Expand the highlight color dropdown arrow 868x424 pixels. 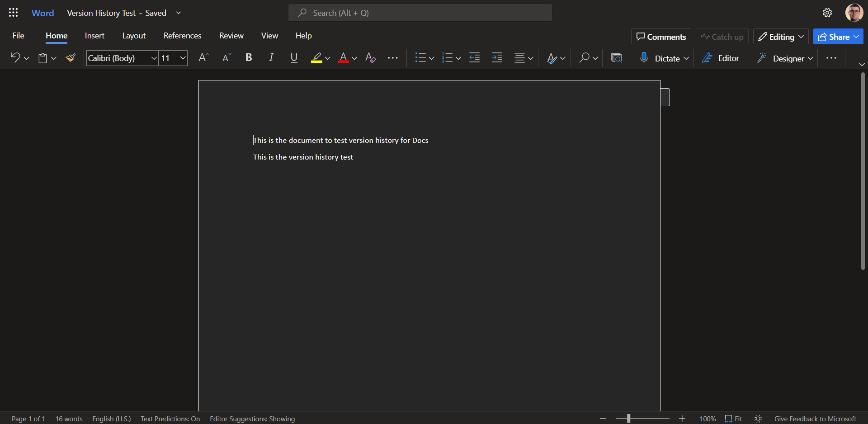328,58
